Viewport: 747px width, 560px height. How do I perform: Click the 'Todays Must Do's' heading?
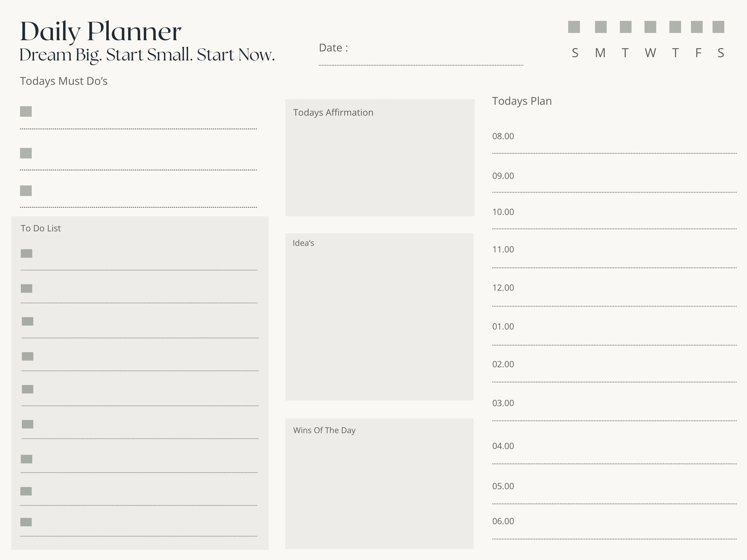(64, 81)
